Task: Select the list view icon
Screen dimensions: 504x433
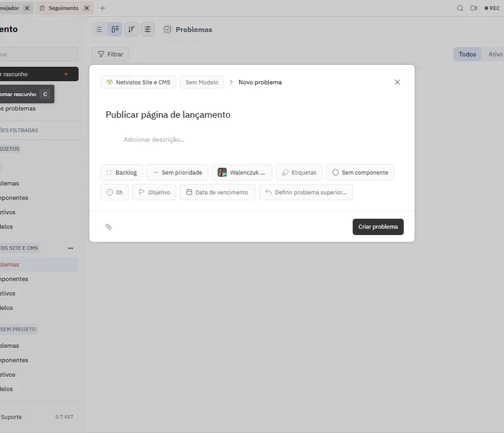Action: pyautogui.click(x=99, y=30)
